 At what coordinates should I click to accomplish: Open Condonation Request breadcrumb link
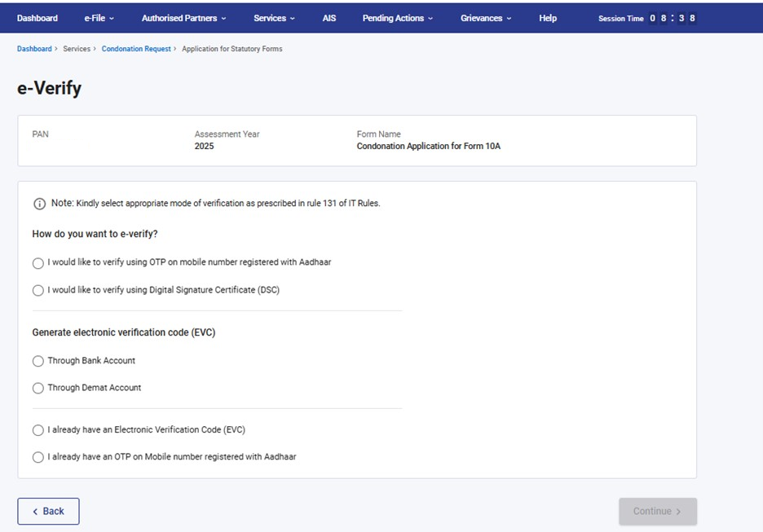coord(136,49)
